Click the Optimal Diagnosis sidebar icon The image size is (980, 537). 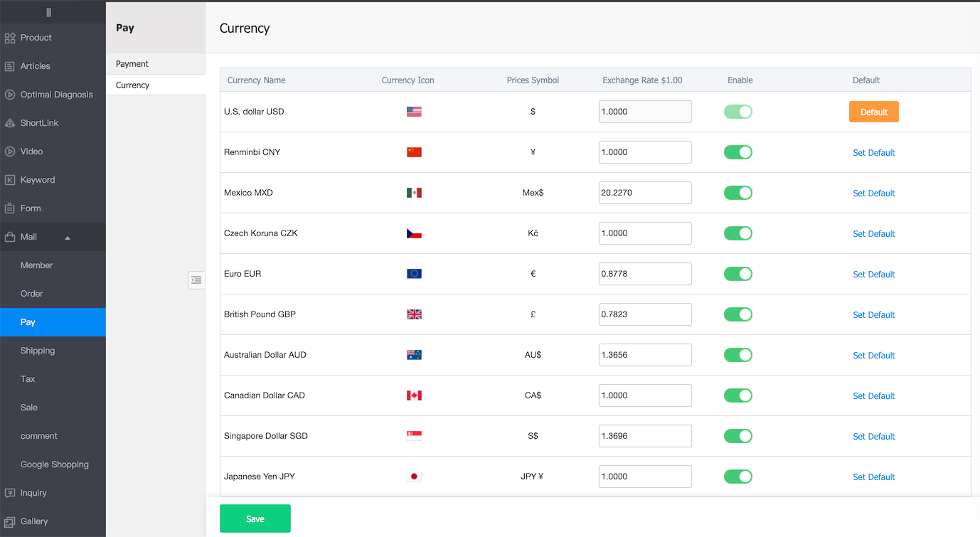click(10, 95)
